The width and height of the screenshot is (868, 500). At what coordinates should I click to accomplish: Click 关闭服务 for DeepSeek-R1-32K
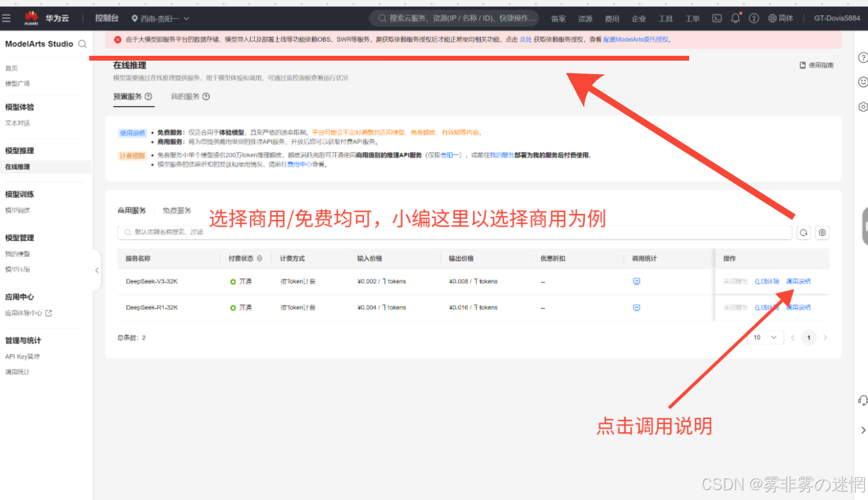point(735,308)
